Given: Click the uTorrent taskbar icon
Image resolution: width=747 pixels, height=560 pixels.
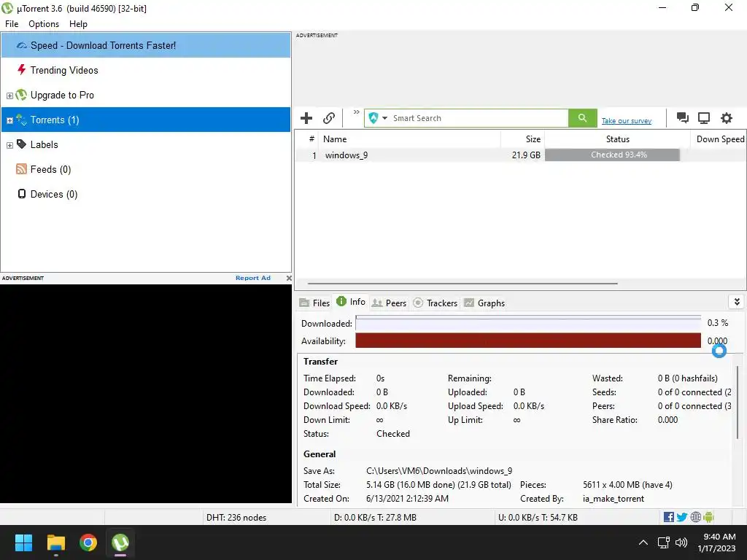Looking at the screenshot, I should click(120, 542).
